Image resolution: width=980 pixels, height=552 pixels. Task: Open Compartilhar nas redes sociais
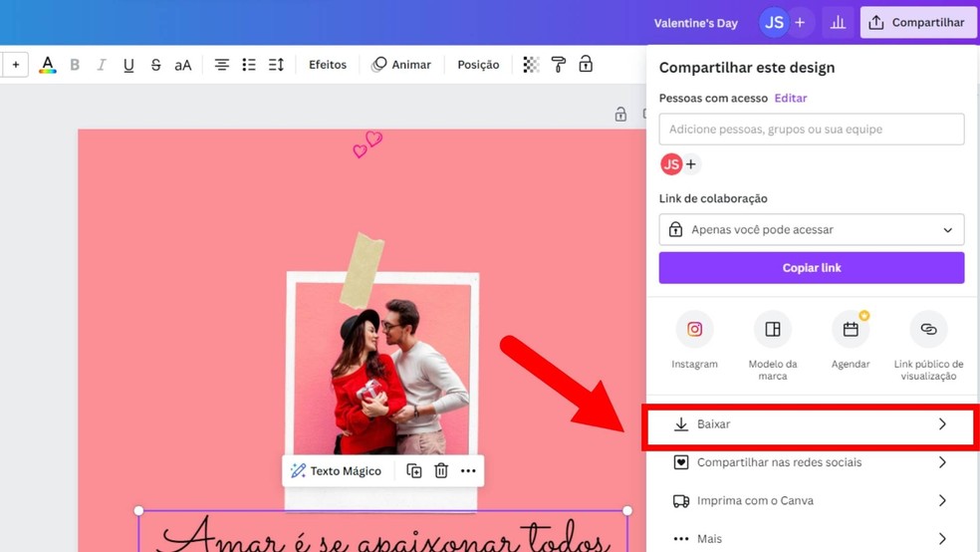point(812,462)
